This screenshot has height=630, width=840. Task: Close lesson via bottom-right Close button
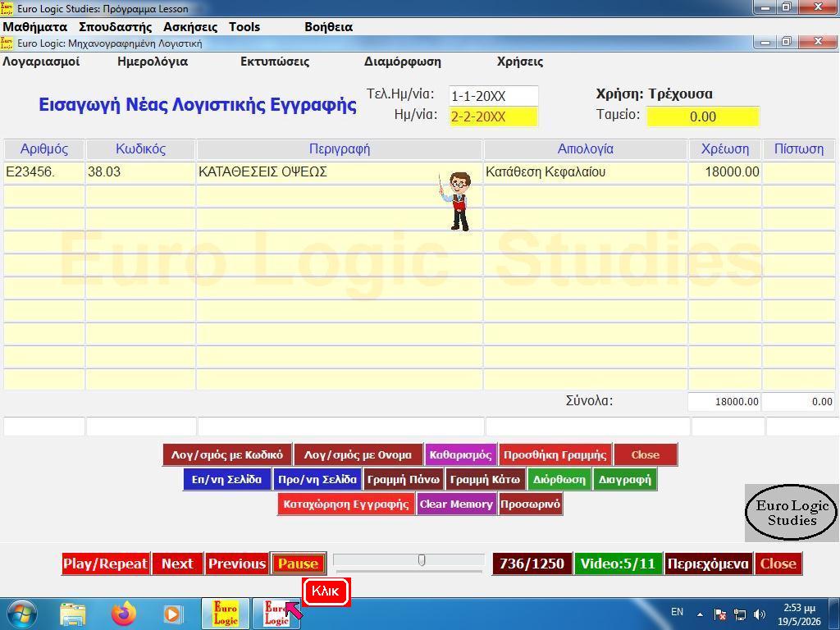click(x=778, y=564)
